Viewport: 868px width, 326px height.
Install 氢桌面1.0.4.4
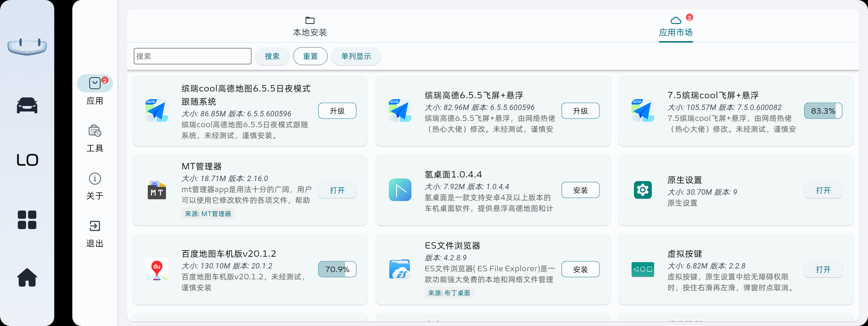tap(580, 190)
